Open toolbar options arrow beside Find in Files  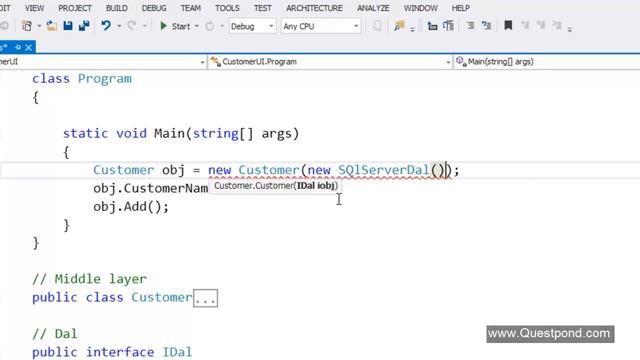[x=412, y=29]
